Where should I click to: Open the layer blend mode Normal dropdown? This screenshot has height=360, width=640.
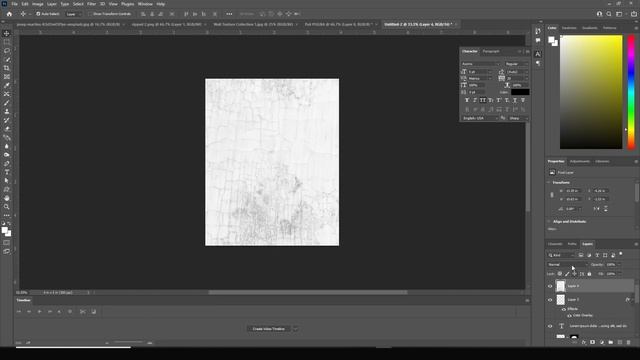pyautogui.click(x=567, y=264)
